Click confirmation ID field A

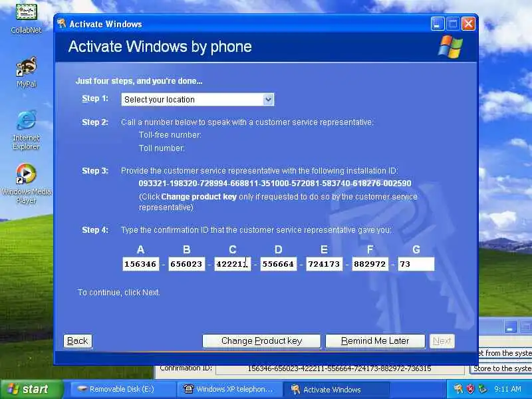click(140, 264)
